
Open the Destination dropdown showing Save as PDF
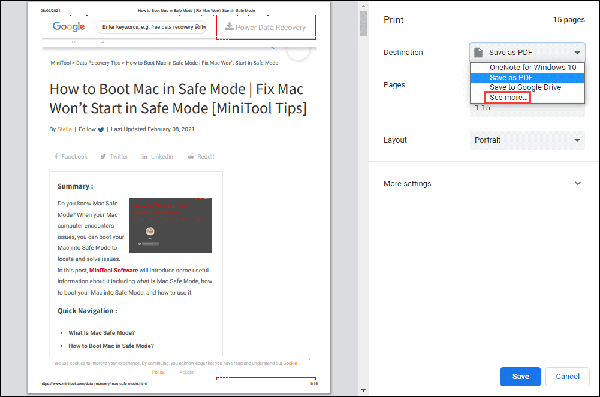[x=527, y=52]
